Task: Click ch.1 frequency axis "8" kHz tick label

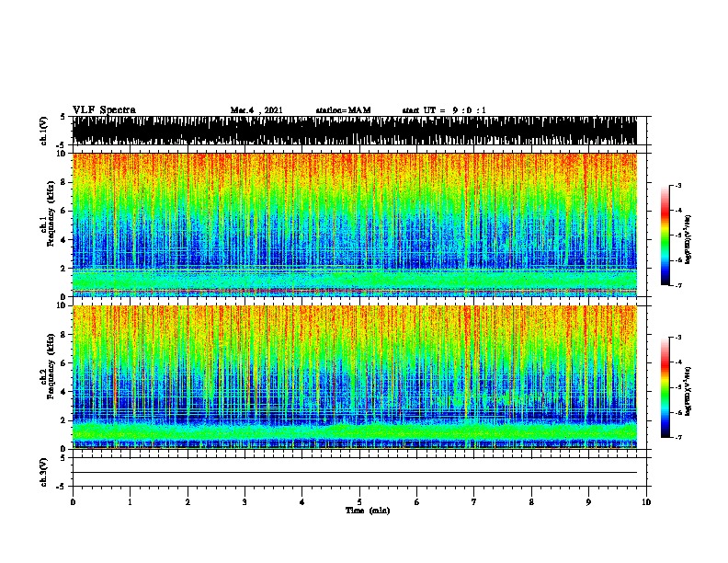Action: (x=64, y=182)
